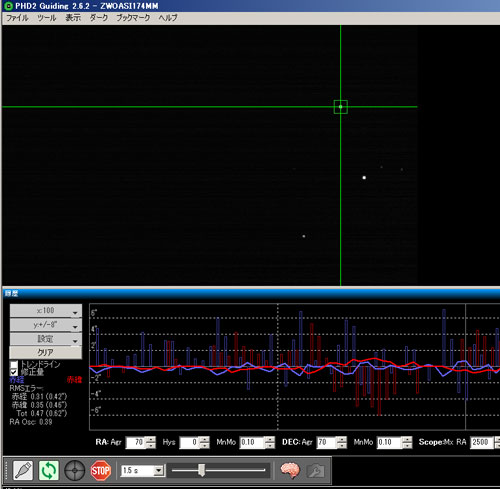This screenshot has height=489, width=500.
Task: Click the toolbar grip handle
Action: tap(6, 470)
